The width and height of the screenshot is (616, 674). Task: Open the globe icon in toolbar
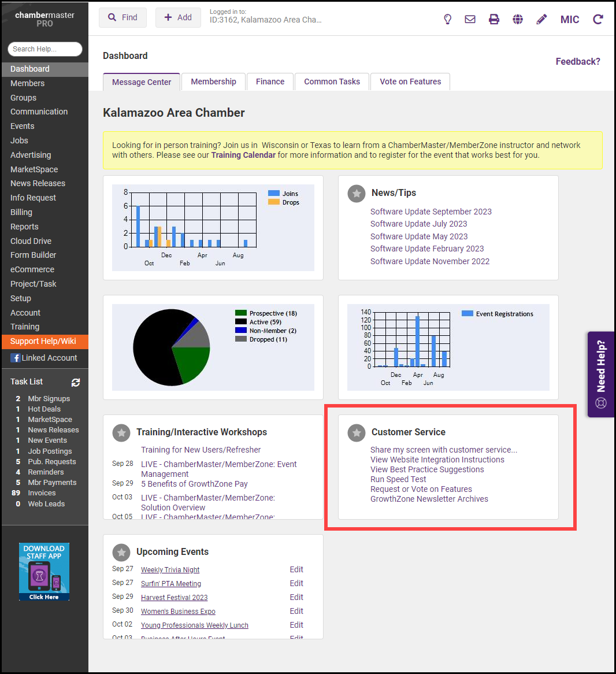click(518, 19)
